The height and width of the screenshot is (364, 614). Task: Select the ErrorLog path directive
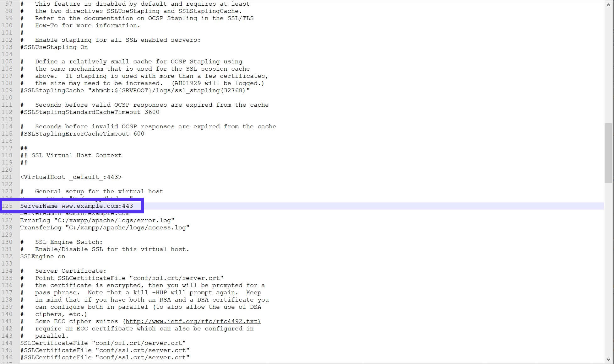point(97,220)
